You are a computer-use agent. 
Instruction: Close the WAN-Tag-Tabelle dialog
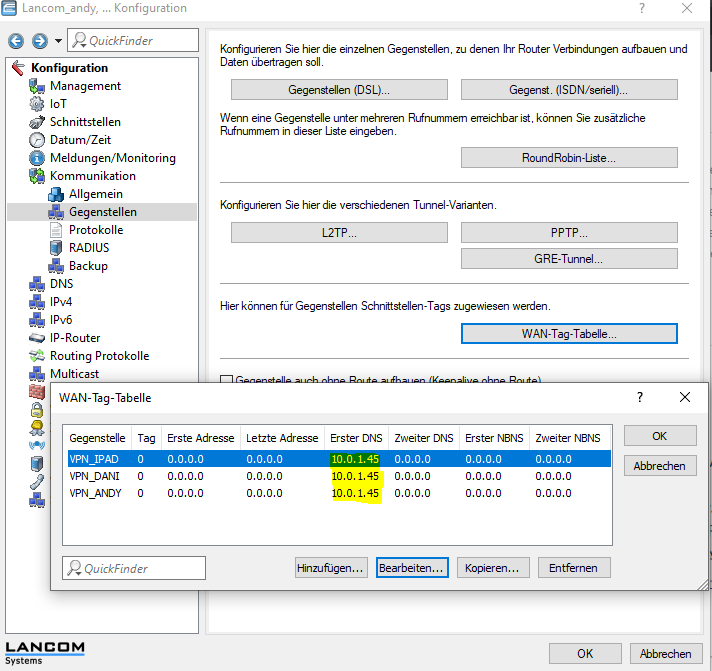(685, 397)
